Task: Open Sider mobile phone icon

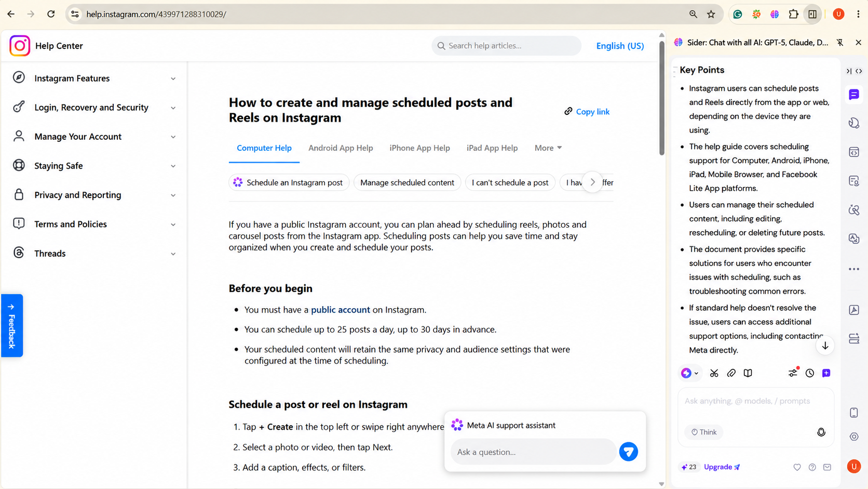Action: coord(854,413)
